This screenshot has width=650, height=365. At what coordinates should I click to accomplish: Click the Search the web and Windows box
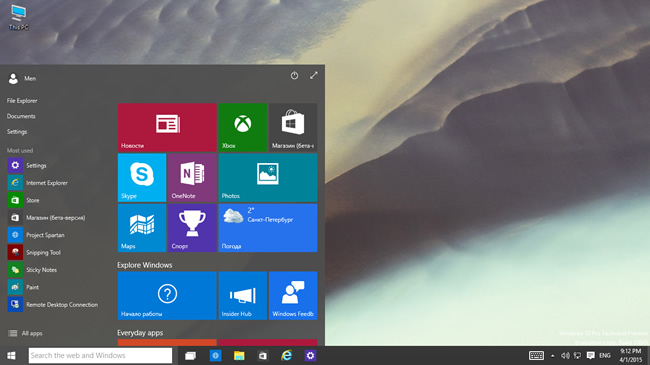[x=100, y=355]
